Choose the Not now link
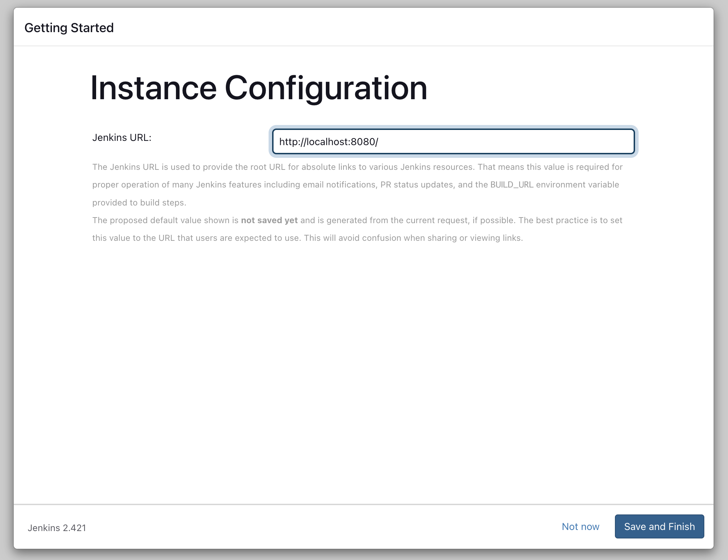Image resolution: width=728 pixels, height=560 pixels. (x=581, y=526)
